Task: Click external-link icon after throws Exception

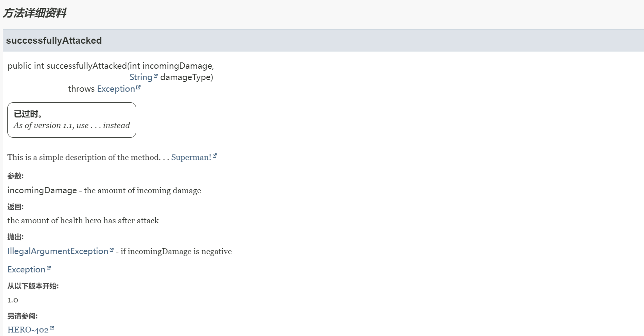Action: pos(138,87)
